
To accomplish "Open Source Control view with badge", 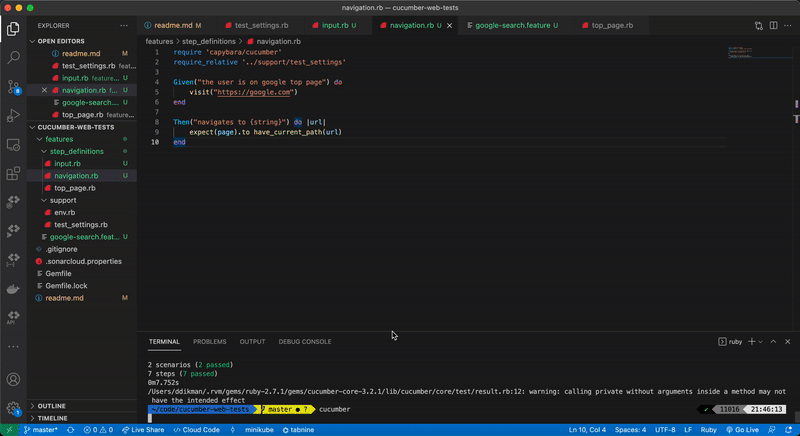I will [x=13, y=87].
